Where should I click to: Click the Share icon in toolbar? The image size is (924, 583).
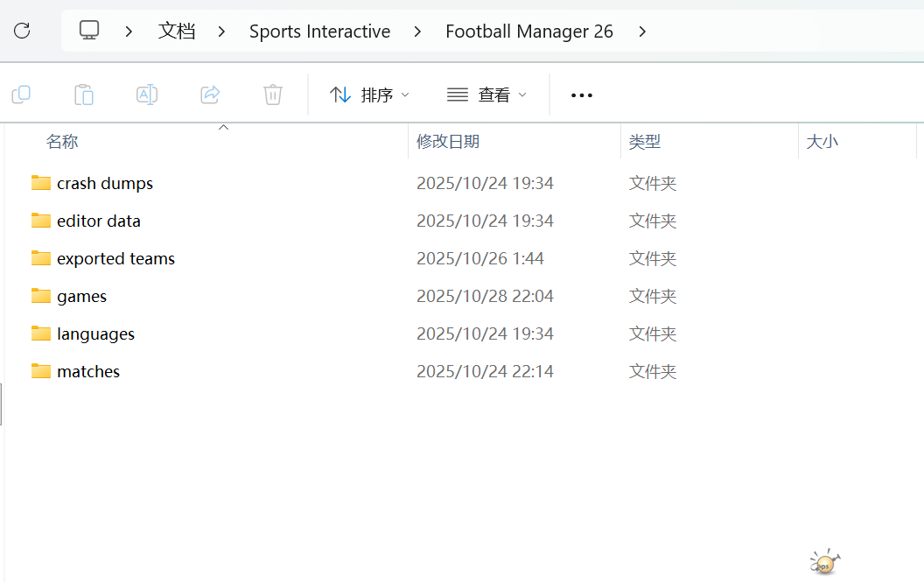pyautogui.click(x=210, y=95)
